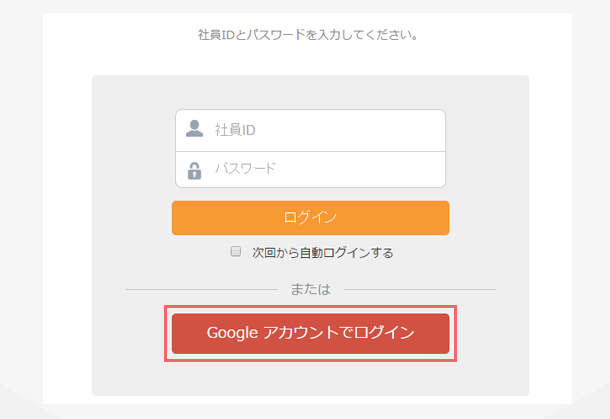This screenshot has height=419, width=610.
Task: Click the ログイン text on orange button
Action: [310, 217]
